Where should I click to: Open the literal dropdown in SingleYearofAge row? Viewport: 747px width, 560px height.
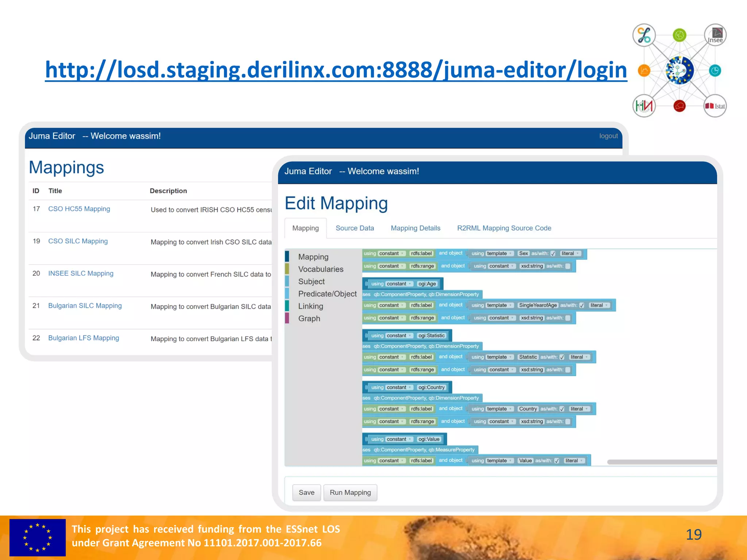click(x=599, y=306)
